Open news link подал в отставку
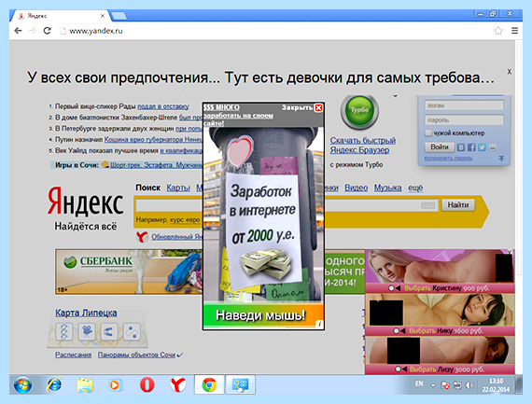The height and width of the screenshot is (404, 532). pyautogui.click(x=162, y=106)
